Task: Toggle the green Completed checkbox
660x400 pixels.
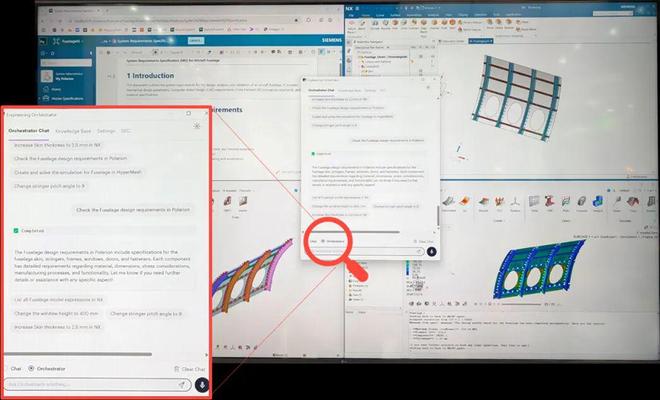Action: 17,230
